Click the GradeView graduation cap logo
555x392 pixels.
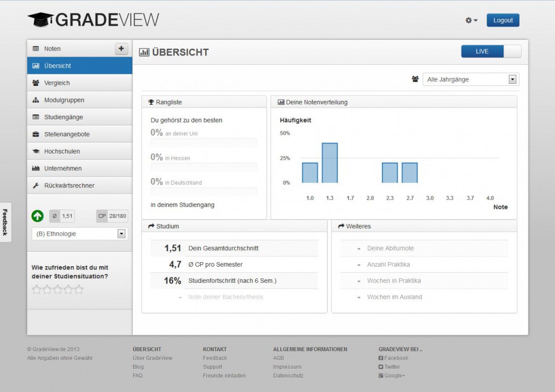pyautogui.click(x=41, y=20)
